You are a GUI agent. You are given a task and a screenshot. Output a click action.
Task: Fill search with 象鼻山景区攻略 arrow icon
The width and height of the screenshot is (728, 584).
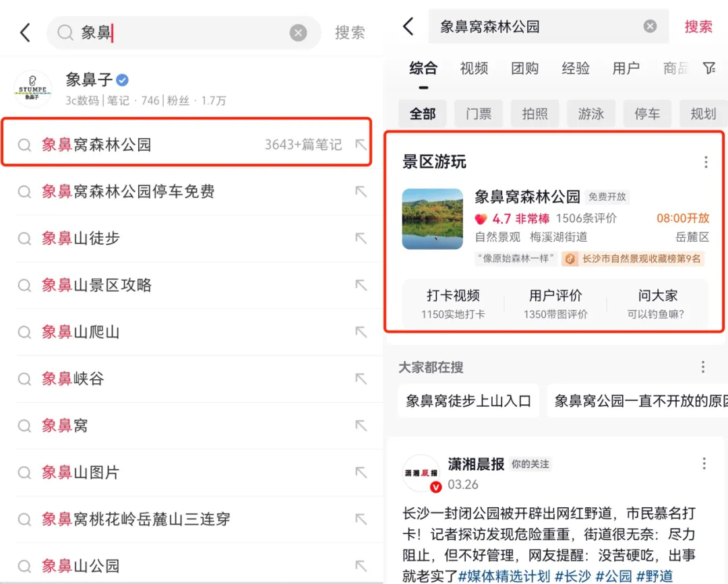361,285
